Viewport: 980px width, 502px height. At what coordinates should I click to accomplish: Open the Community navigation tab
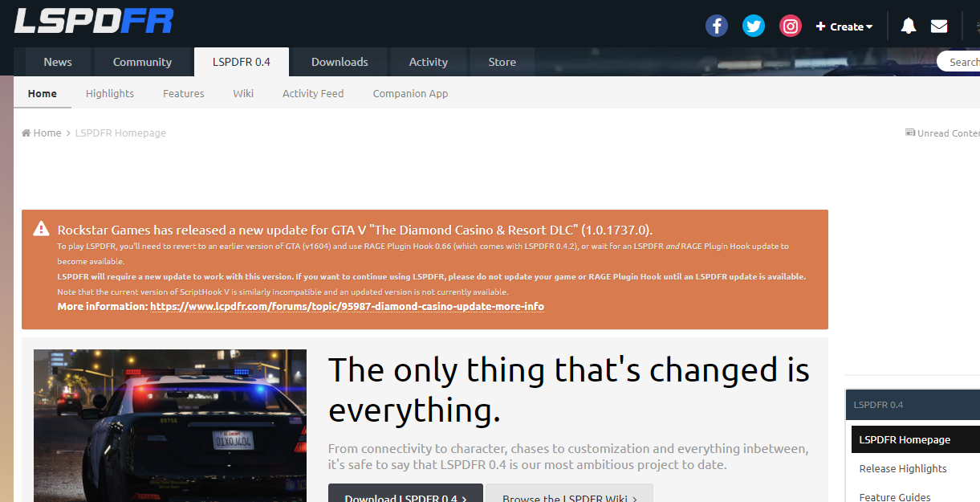click(142, 62)
